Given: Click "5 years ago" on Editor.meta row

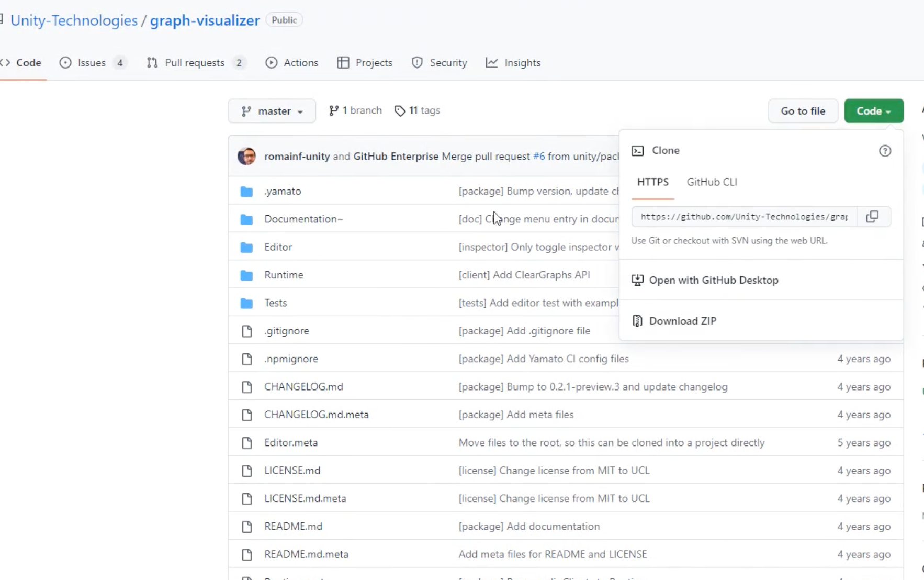Looking at the screenshot, I should (864, 443).
